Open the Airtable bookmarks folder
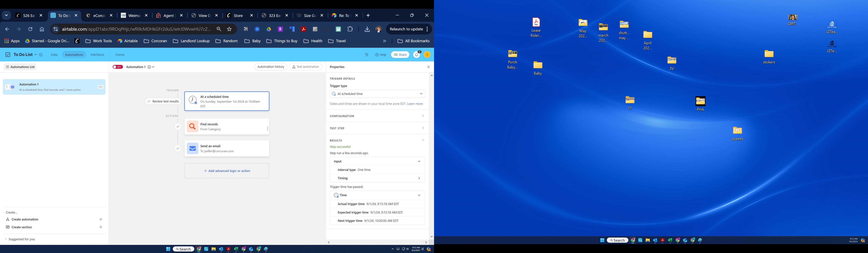Screen dimensions: 868x253 [x=128, y=41]
